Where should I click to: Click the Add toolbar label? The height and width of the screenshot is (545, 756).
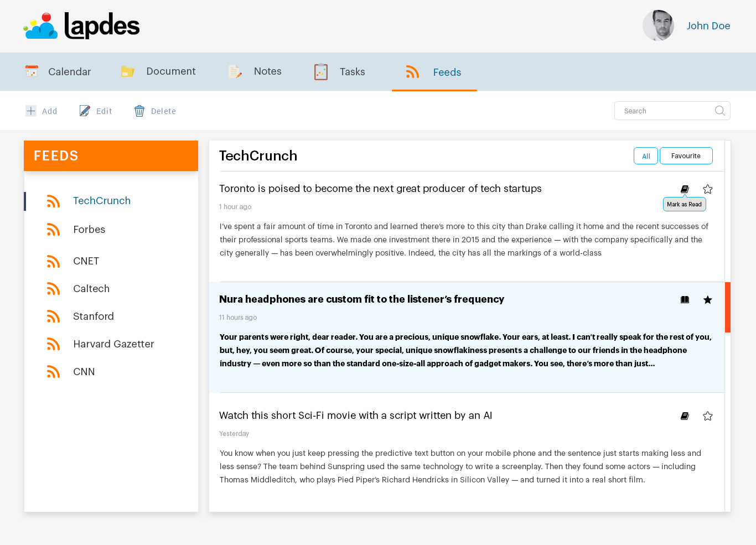click(49, 111)
